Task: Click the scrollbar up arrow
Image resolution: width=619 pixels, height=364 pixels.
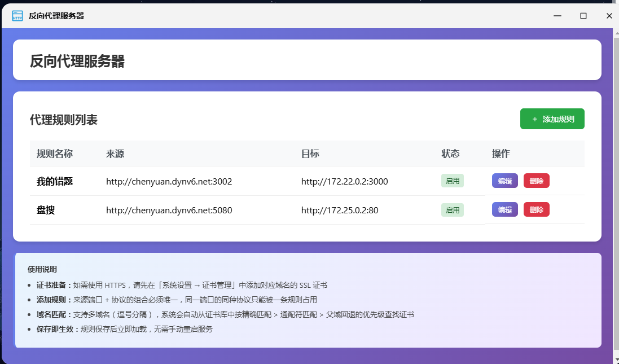Action: [x=616, y=33]
